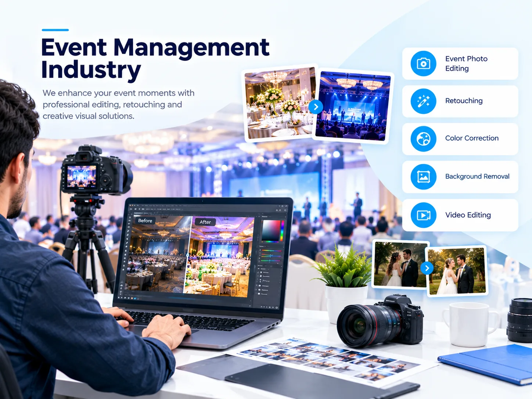Click the arrow between banquet and stage photos
This screenshot has width=532, height=399.
(x=316, y=107)
